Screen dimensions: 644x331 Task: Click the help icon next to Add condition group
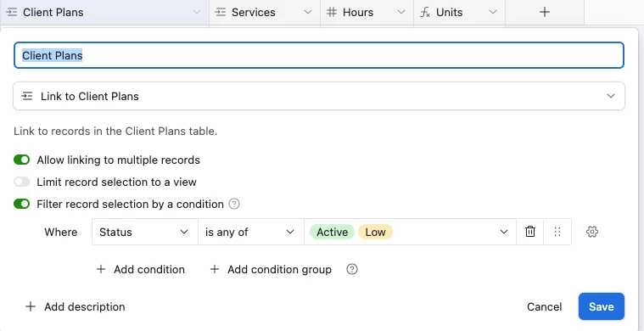(352, 269)
